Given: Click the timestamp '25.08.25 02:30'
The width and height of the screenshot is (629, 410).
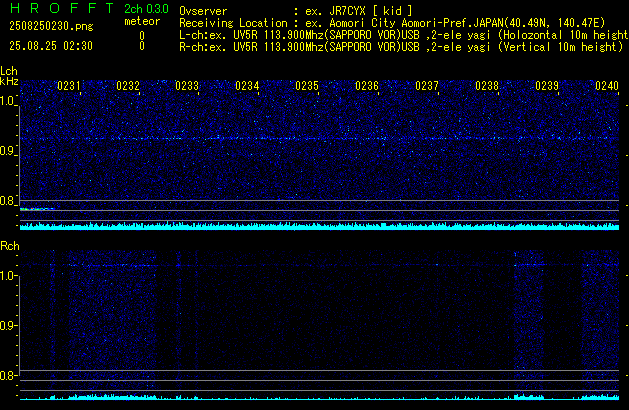Looking at the screenshot, I should (51, 46).
